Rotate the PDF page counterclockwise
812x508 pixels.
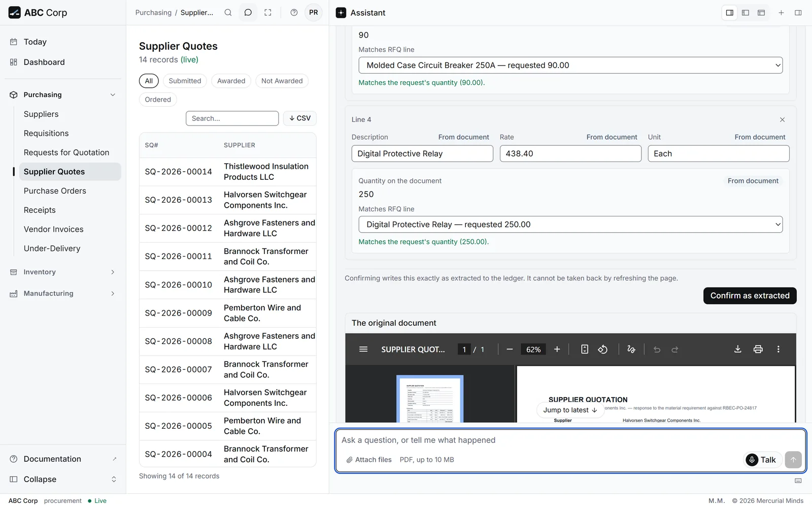603,349
